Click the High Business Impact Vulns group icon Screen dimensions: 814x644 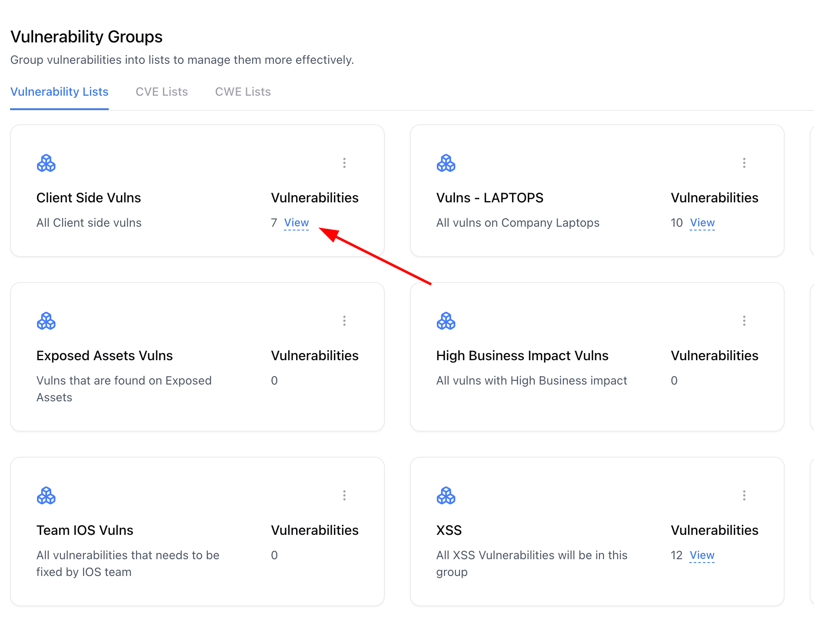click(x=446, y=321)
